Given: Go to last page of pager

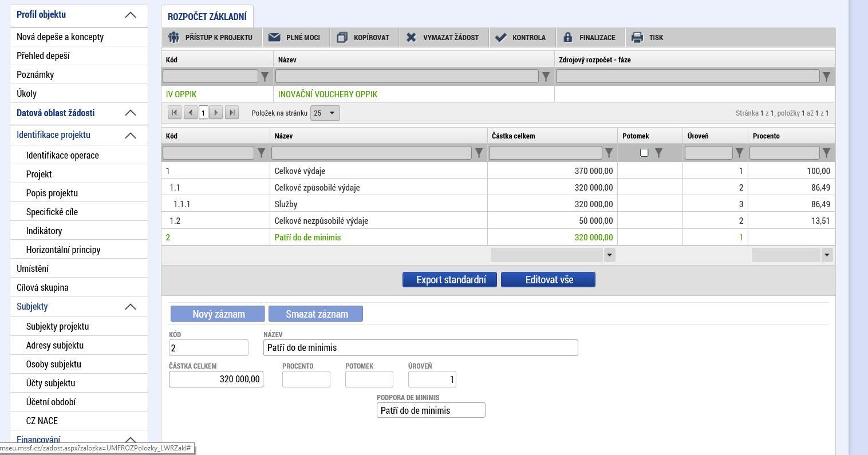Looking at the screenshot, I should [x=232, y=113].
